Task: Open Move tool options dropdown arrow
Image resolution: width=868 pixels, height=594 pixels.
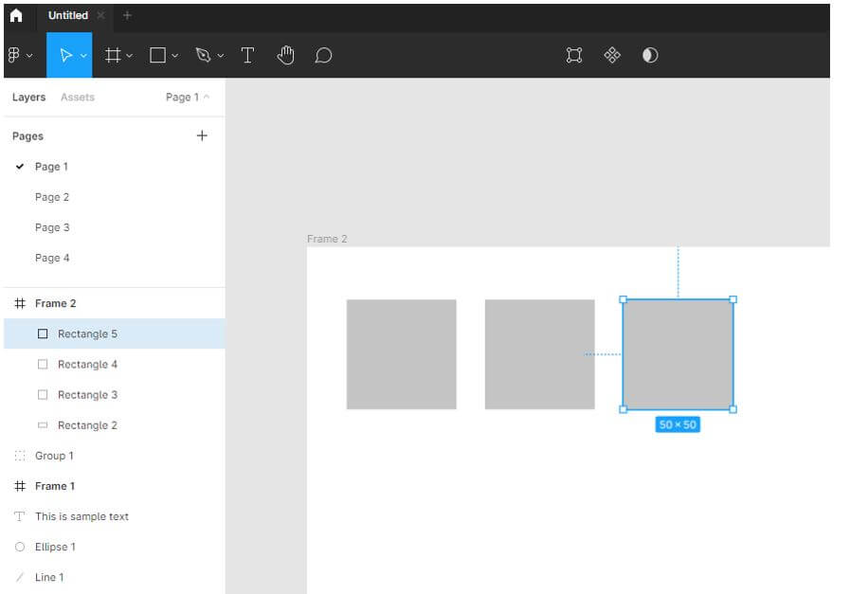Action: [x=83, y=55]
